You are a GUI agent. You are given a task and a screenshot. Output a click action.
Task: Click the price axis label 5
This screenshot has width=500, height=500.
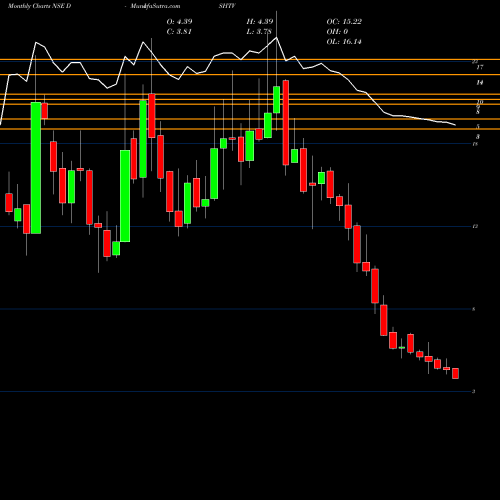[478, 126]
